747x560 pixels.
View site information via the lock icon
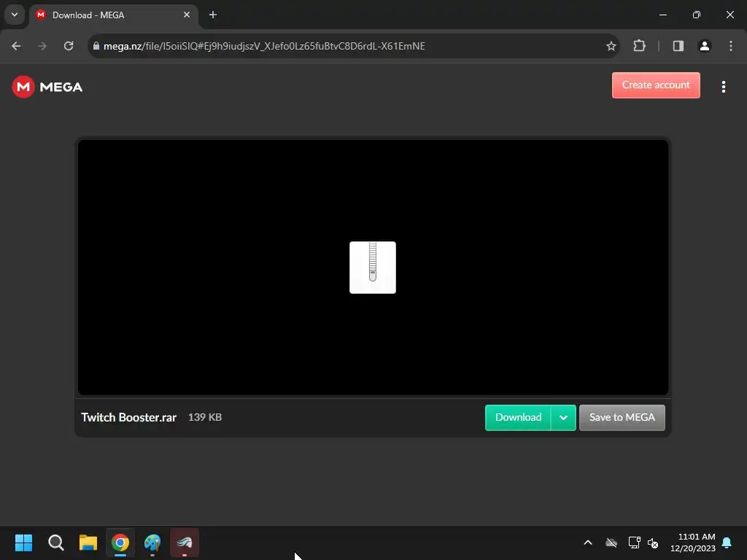96,46
